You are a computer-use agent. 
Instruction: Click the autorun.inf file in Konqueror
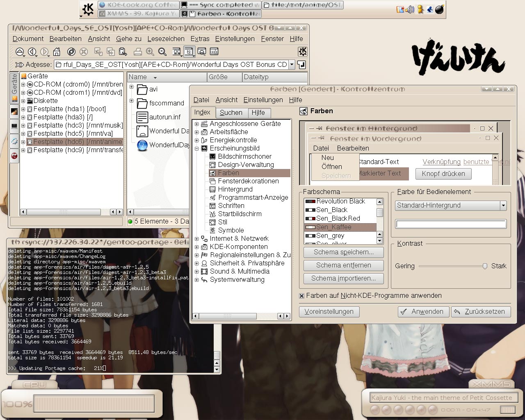[x=159, y=117]
